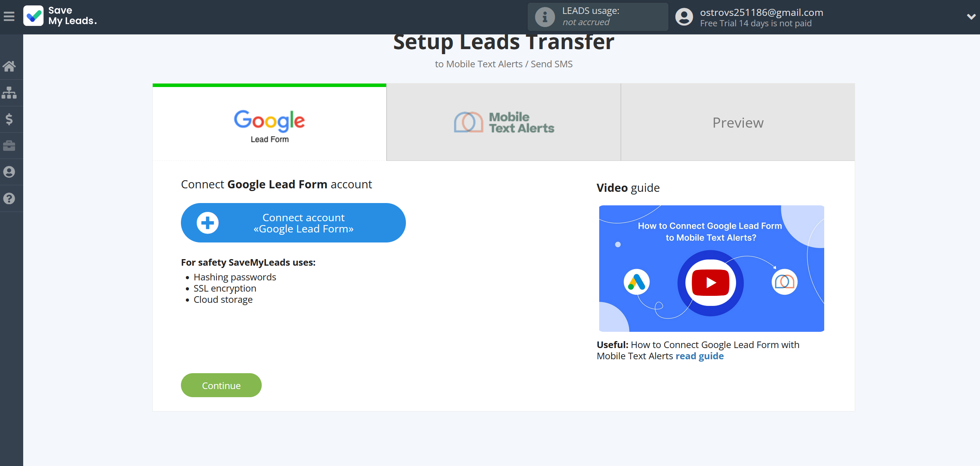Click Connect account «Google Lead Form» button
The height and width of the screenshot is (466, 980).
[293, 223]
